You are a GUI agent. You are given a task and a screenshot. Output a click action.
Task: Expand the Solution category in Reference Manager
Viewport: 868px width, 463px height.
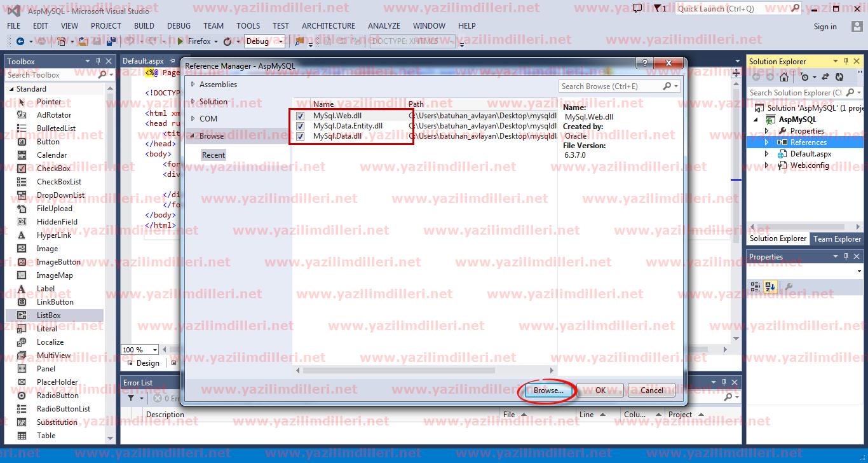(193, 102)
